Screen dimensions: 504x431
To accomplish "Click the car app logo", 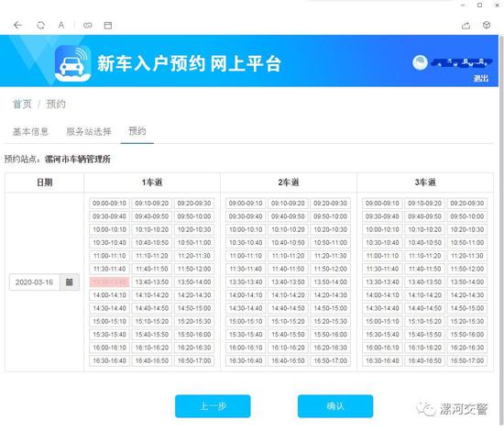I will point(72,63).
